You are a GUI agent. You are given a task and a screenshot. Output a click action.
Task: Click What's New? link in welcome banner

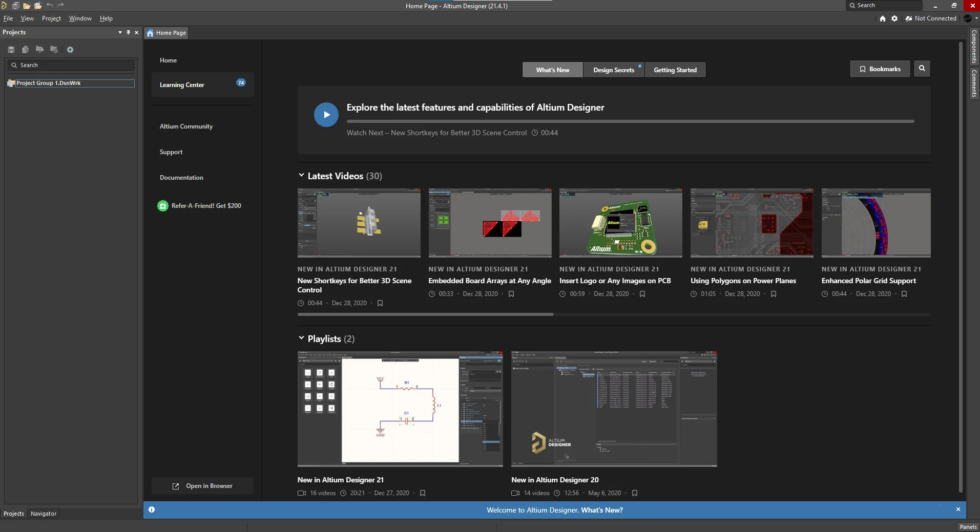tap(602, 510)
